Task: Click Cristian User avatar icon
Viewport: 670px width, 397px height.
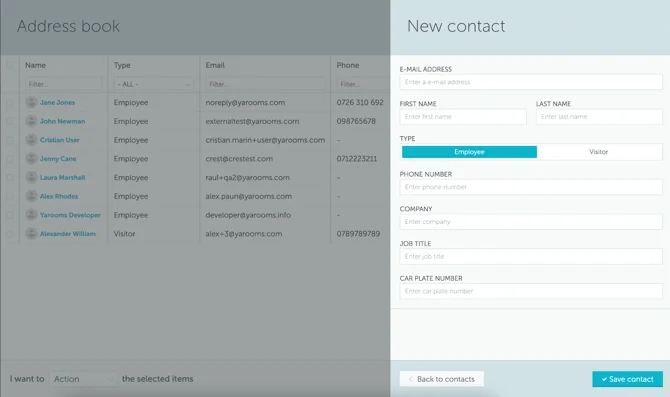Action: [31, 140]
